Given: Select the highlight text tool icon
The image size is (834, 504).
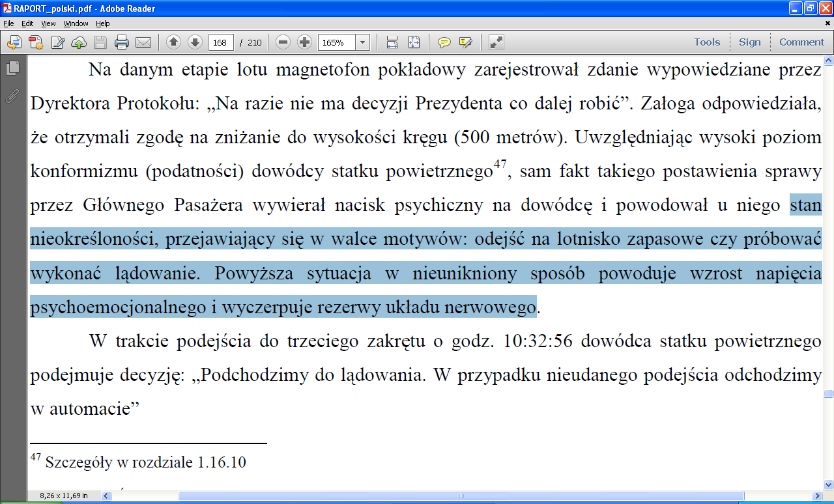Looking at the screenshot, I should pyautogui.click(x=465, y=42).
